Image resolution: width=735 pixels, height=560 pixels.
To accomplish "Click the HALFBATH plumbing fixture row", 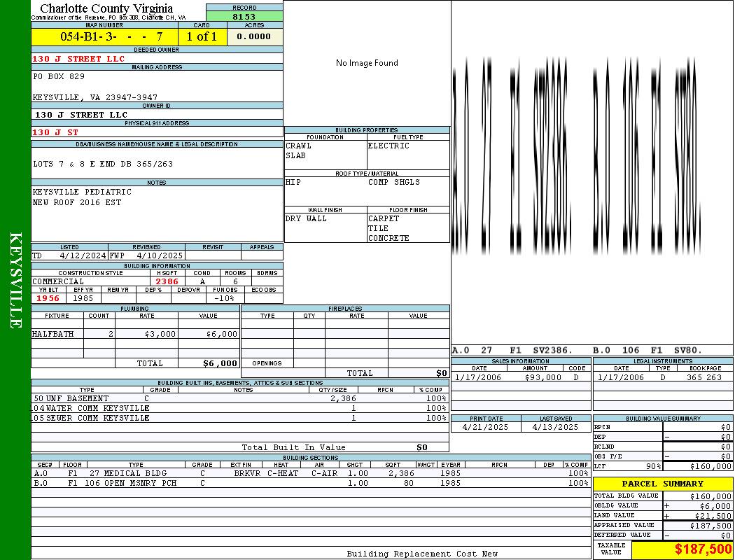I will click(x=135, y=334).
